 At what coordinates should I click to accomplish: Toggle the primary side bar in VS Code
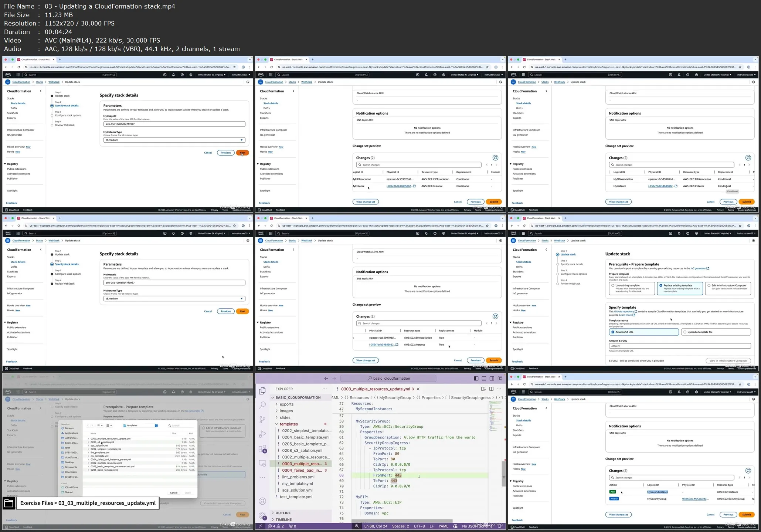476,378
